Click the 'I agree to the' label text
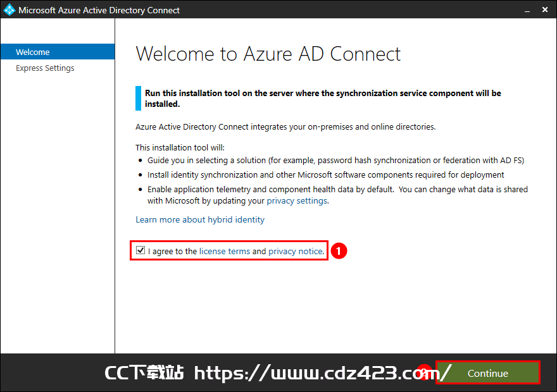The image size is (557, 392). (x=173, y=251)
